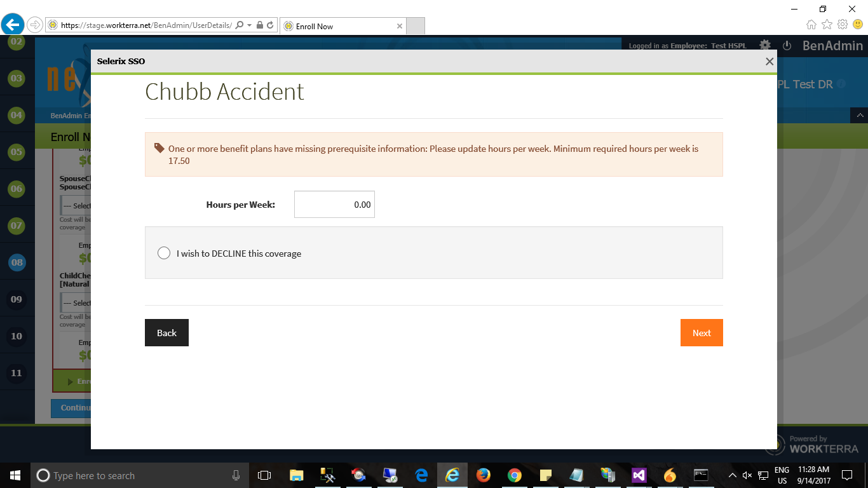Open the address bar search dropdown arrow
Screen dimensions: 868x488
(249, 25)
